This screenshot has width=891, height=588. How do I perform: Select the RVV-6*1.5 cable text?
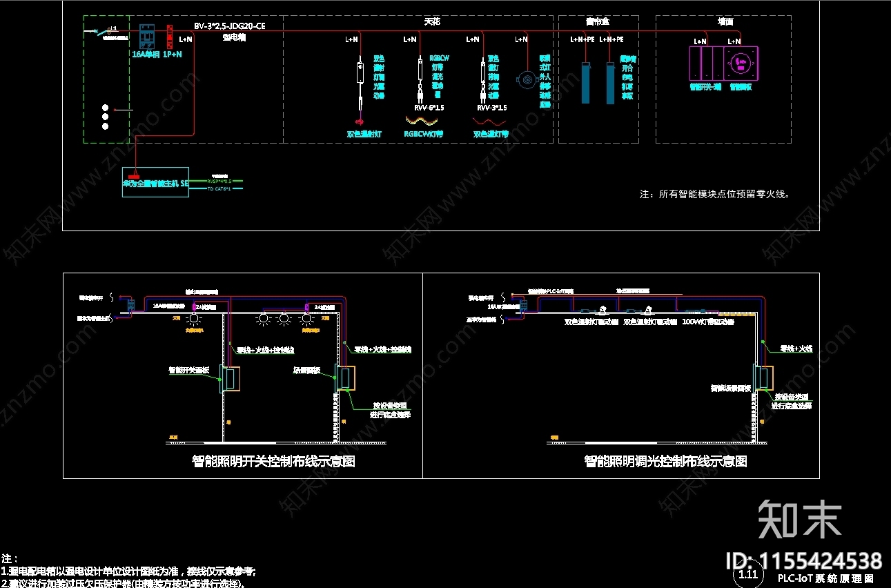[429, 108]
